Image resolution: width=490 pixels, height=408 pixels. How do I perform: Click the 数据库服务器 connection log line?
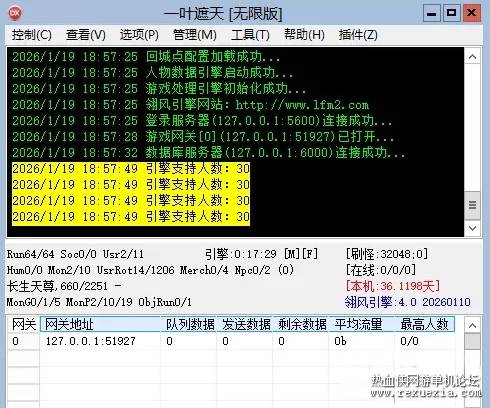pyautogui.click(x=209, y=153)
